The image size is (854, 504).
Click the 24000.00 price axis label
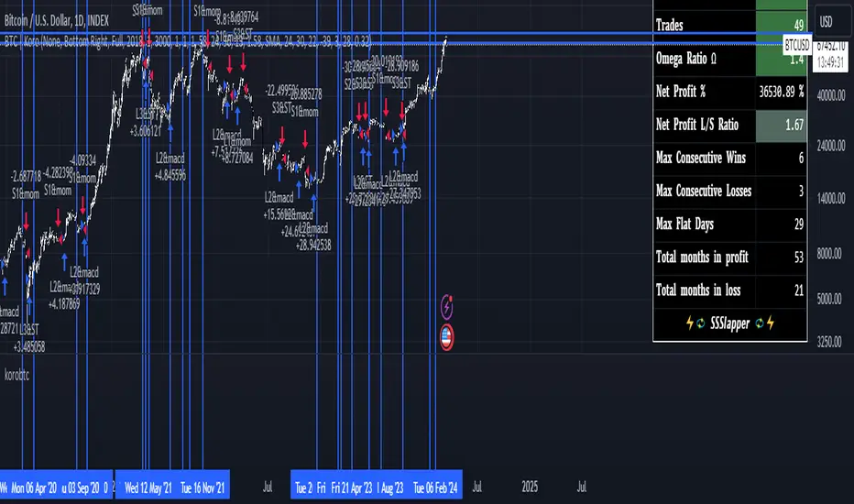[x=831, y=146]
